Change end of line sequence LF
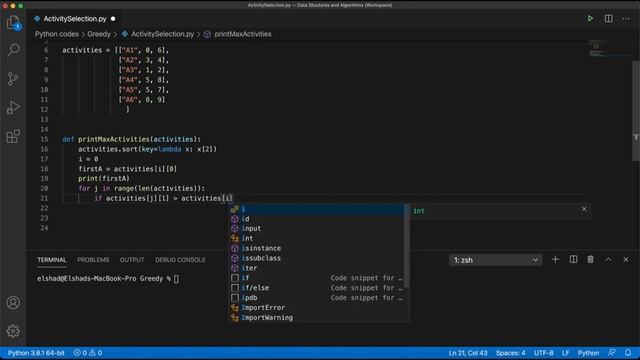640x360 pixels. click(x=565, y=353)
